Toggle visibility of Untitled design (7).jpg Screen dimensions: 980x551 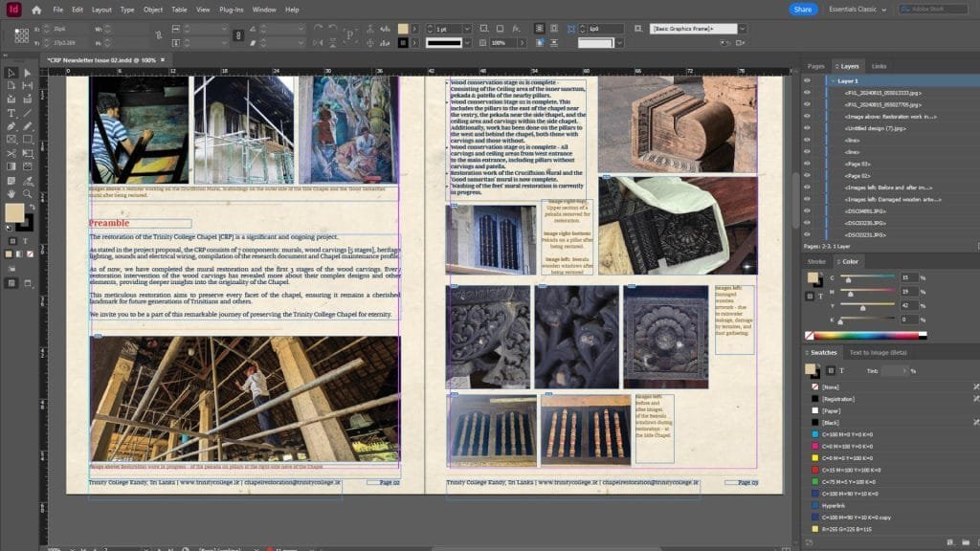807,128
